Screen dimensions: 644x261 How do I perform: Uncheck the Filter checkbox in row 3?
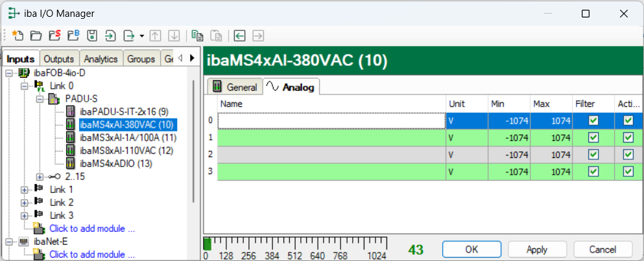593,172
